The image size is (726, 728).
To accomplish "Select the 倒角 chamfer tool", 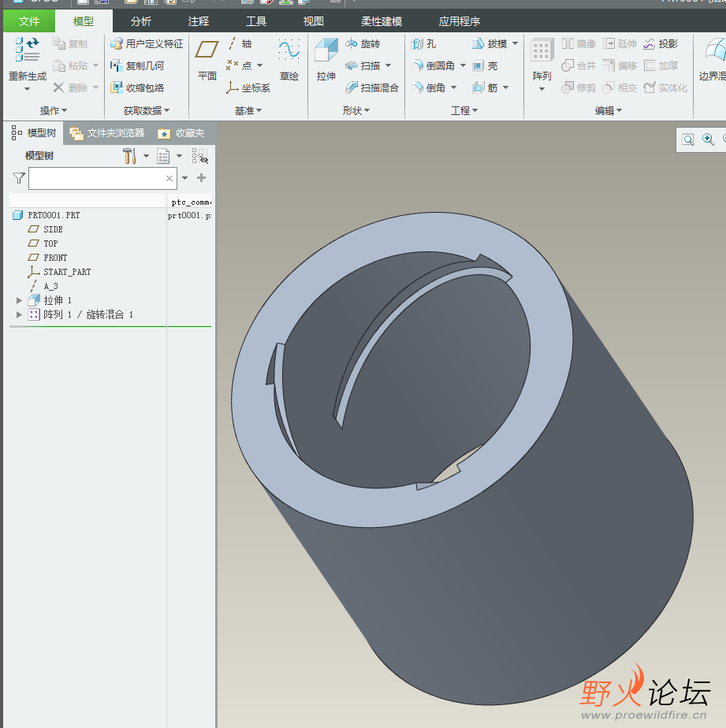I will tap(429, 87).
